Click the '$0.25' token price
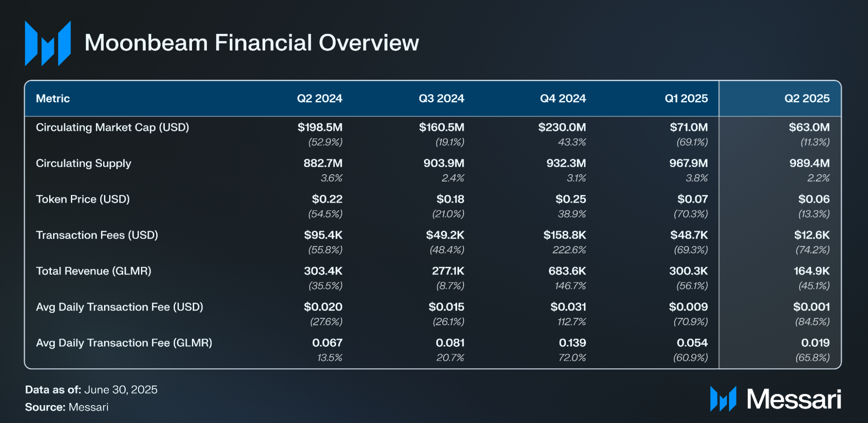 (571, 199)
